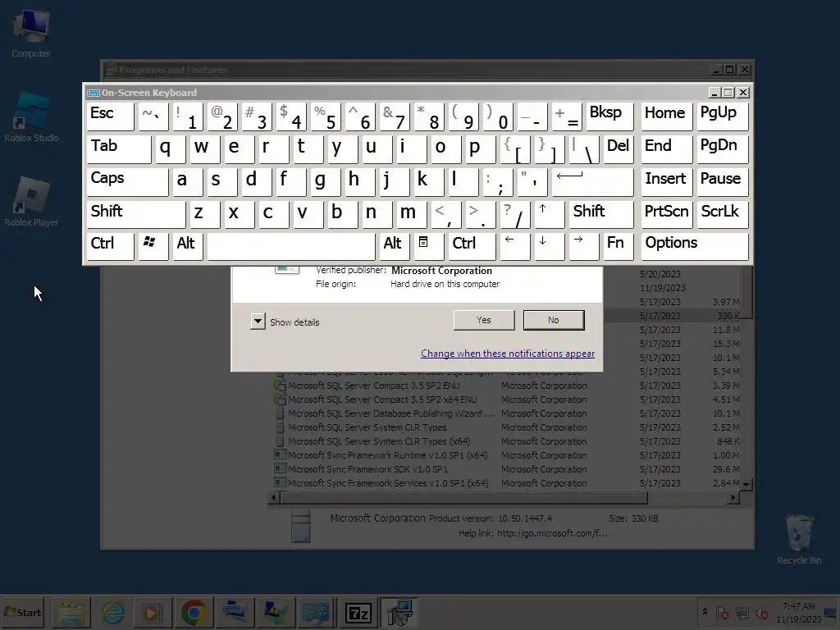The height and width of the screenshot is (630, 840).
Task: Click the Action Center flag tray icon
Action: pyautogui.click(x=722, y=612)
